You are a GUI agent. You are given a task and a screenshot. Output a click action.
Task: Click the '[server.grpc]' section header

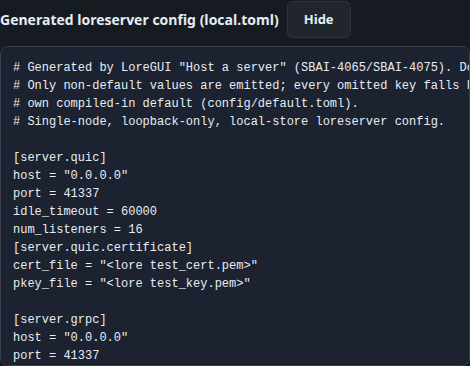60,319
